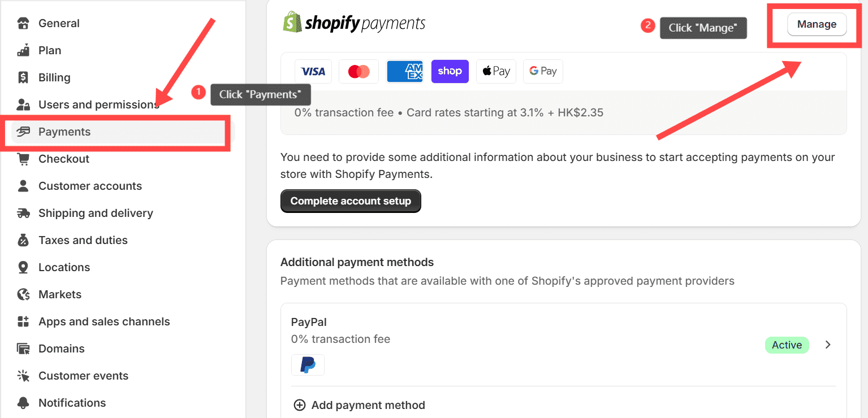
Task: Open Checkout settings from the sidebar
Action: coord(64,159)
